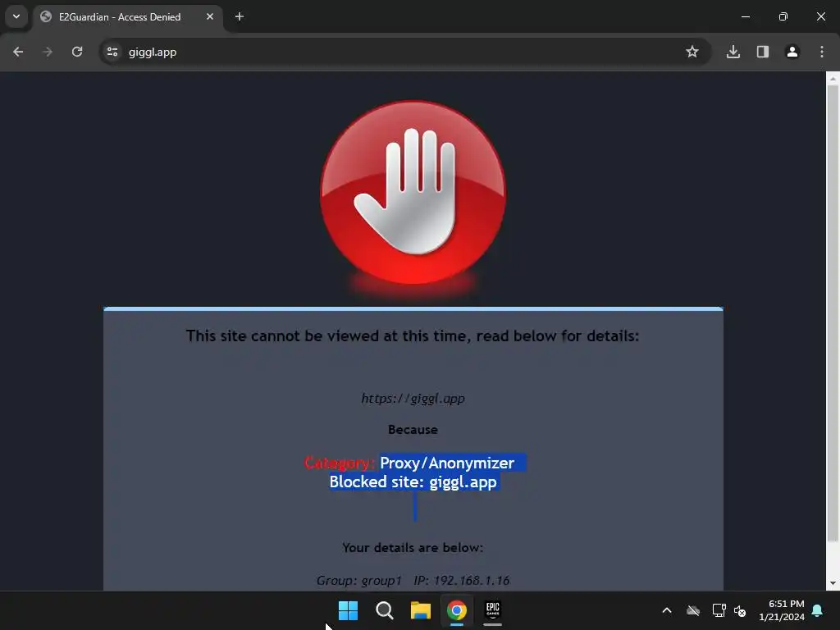Close the Chrome window
840x630 pixels.
click(x=820, y=16)
